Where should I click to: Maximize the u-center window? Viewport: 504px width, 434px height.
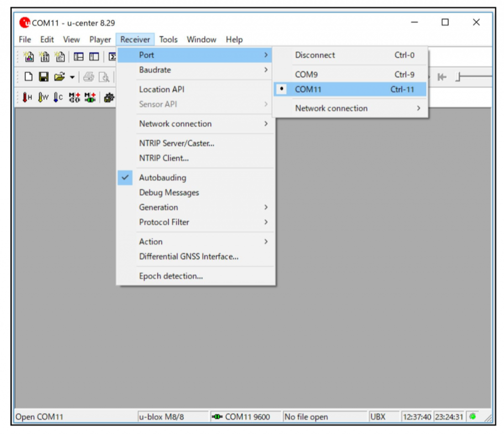tap(445, 22)
